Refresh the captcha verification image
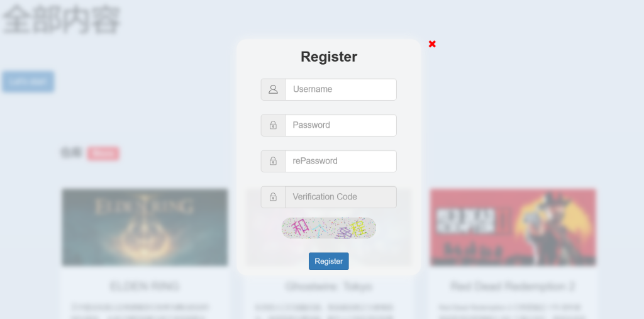Image resolution: width=644 pixels, height=319 pixels. 328,228
